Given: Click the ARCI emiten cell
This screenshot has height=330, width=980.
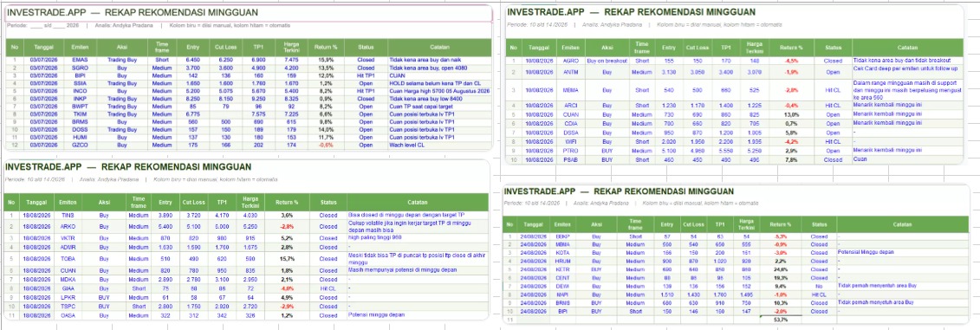Looking at the screenshot, I should pos(570,105).
